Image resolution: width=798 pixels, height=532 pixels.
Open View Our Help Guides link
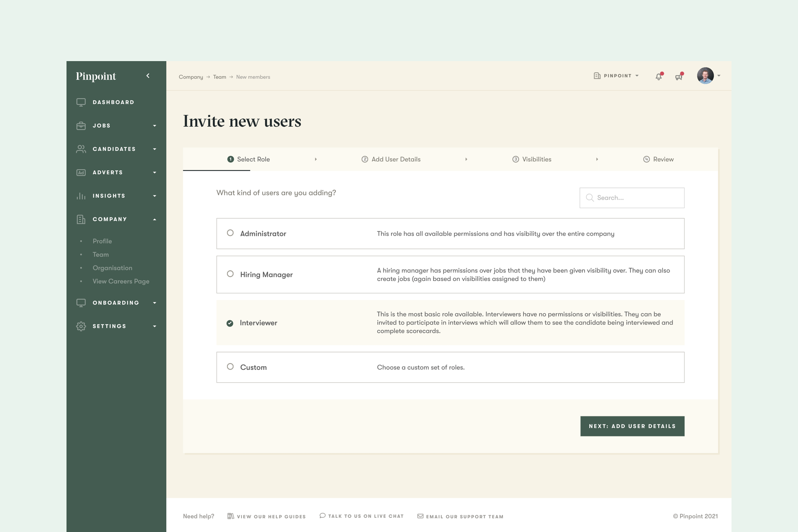267,516
